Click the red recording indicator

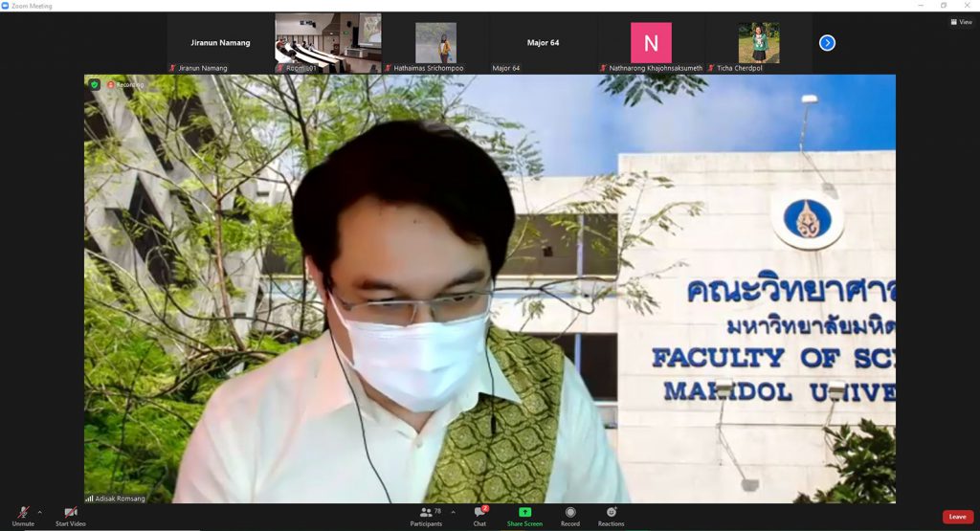110,85
